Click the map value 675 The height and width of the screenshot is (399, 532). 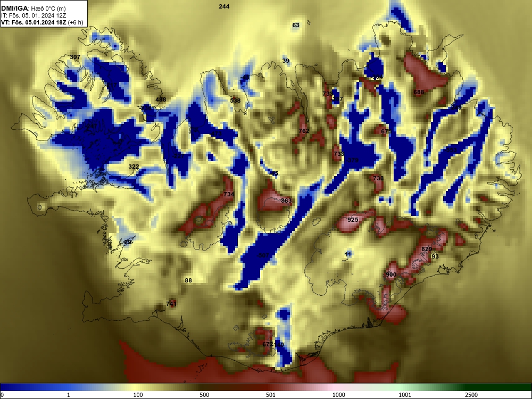386,131
